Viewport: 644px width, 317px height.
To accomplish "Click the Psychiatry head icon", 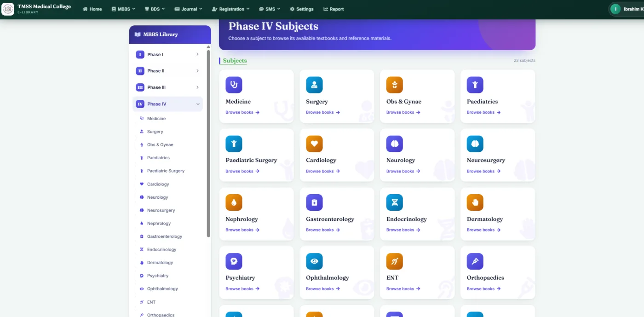I will (x=234, y=261).
